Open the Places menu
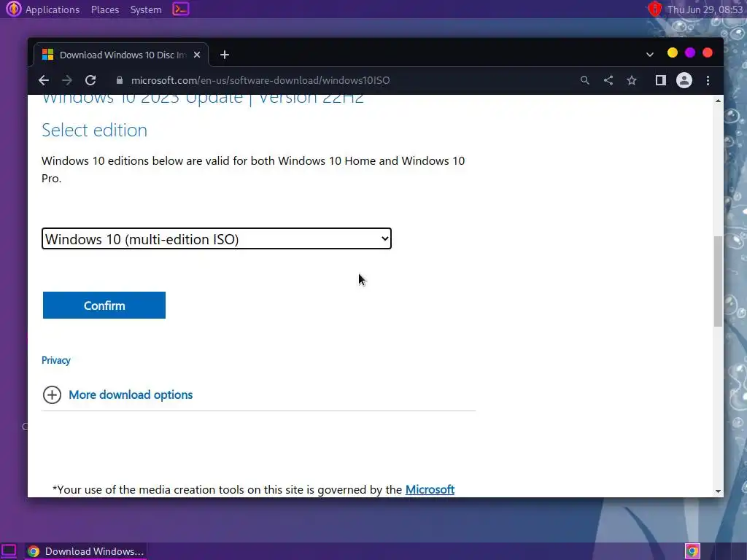Screen dimensions: 747x560 (x=105, y=9)
